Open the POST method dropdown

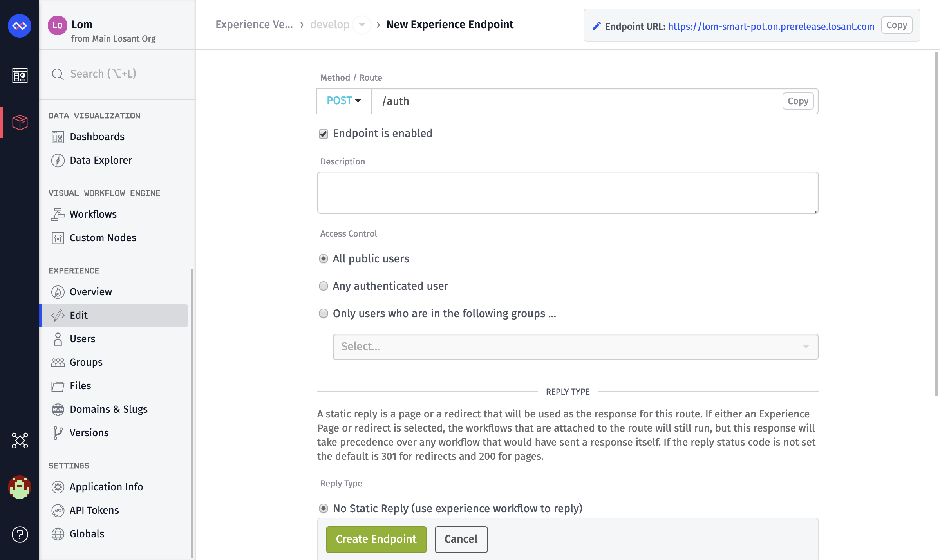344,101
